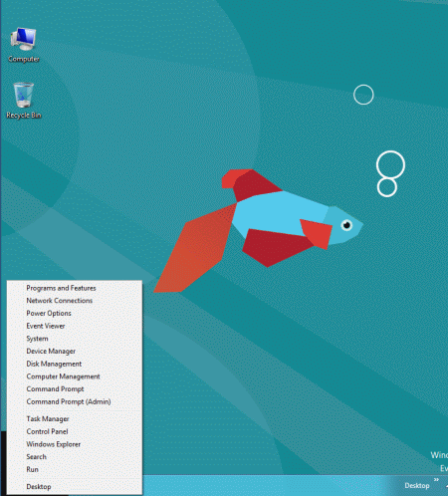Viewport: 448px width, 496px height.
Task: Choose Network Connections from menu
Action: tap(75, 301)
